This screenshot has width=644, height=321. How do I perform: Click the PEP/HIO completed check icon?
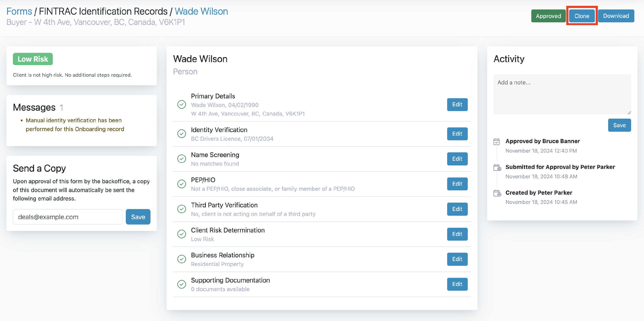[181, 184]
